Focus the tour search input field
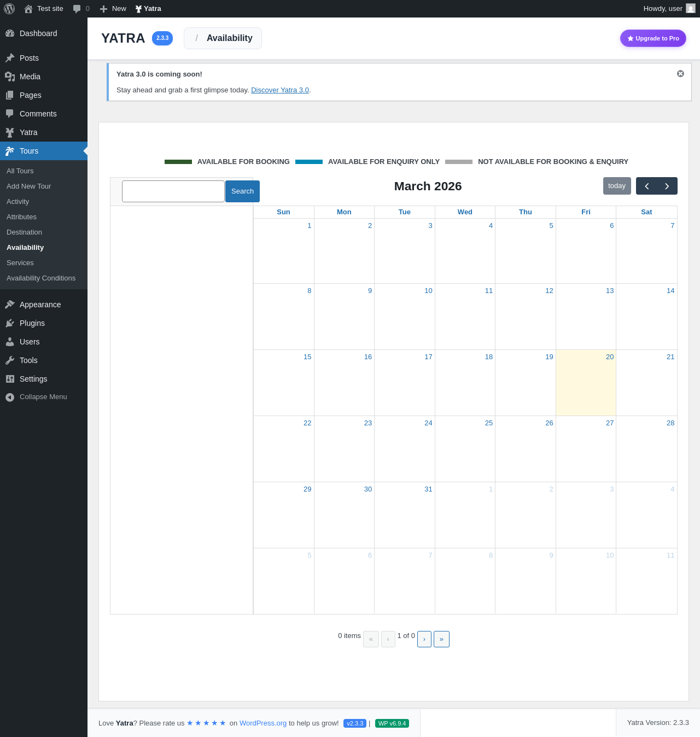This screenshot has width=700, height=737. point(173,191)
